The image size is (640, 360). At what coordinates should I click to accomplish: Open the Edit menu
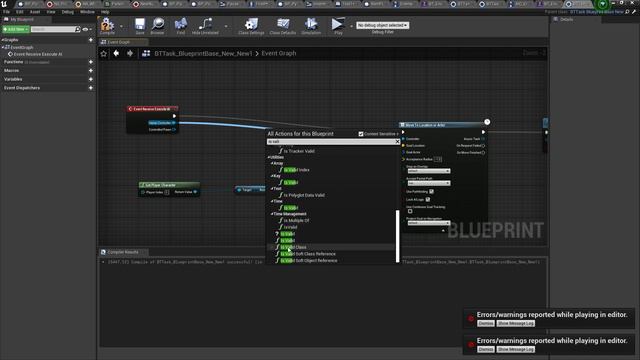tap(20, 12)
